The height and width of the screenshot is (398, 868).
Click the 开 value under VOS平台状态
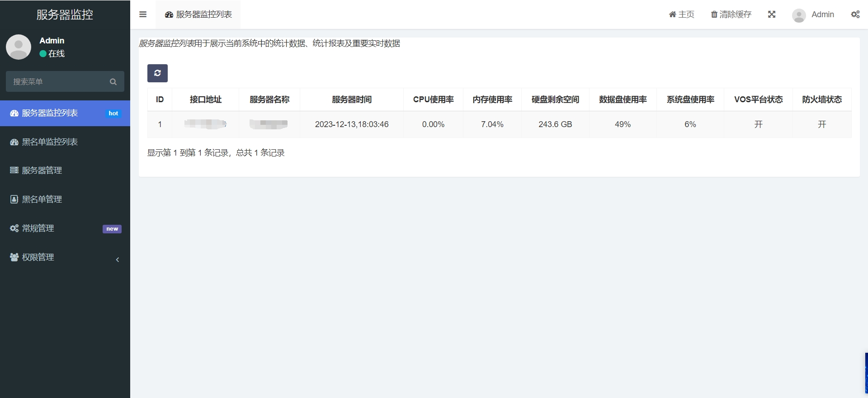pyautogui.click(x=759, y=124)
